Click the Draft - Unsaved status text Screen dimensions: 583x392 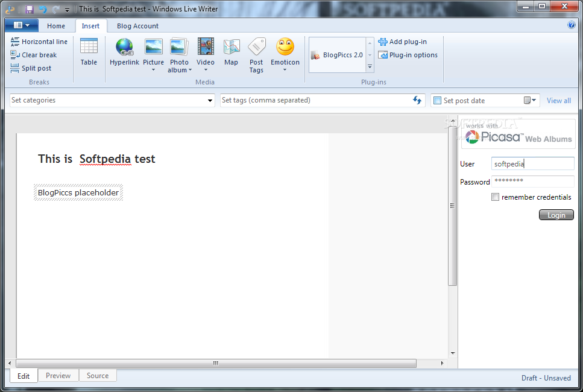pos(546,378)
